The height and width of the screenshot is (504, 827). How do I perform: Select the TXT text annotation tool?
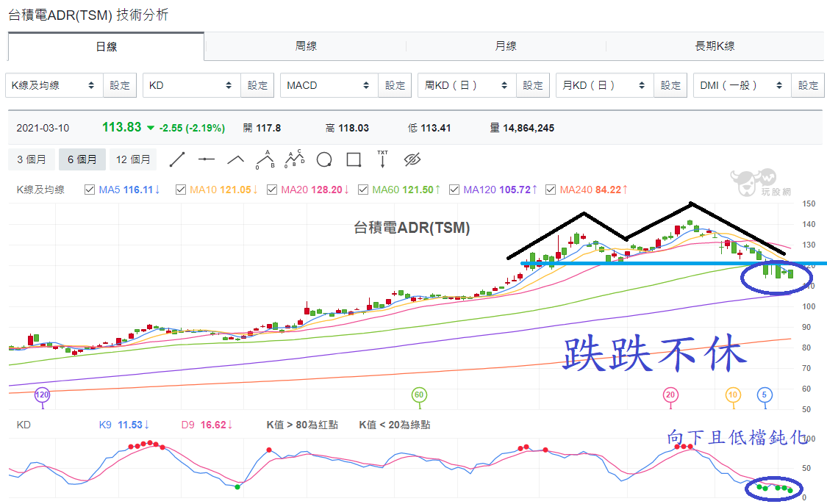(x=382, y=159)
